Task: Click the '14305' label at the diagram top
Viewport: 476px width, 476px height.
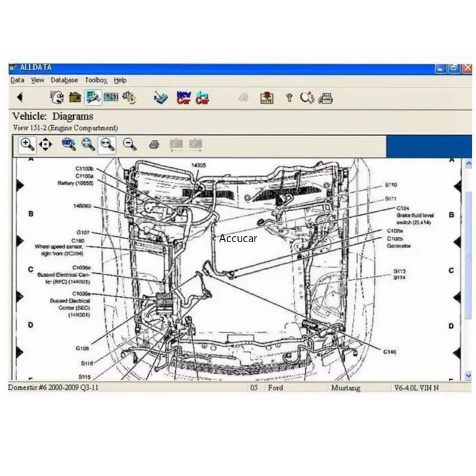Action: tap(199, 165)
